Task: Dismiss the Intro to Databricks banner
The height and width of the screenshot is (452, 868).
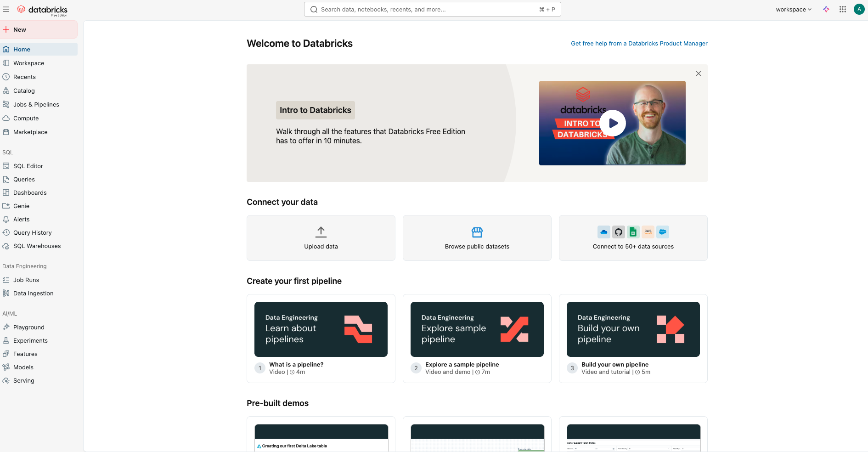Action: coord(698,73)
